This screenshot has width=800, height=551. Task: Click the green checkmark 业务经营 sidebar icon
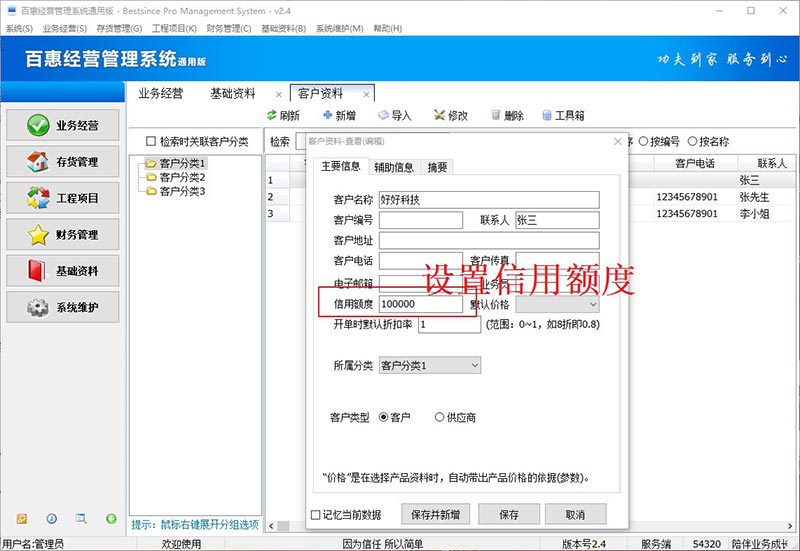click(38, 125)
